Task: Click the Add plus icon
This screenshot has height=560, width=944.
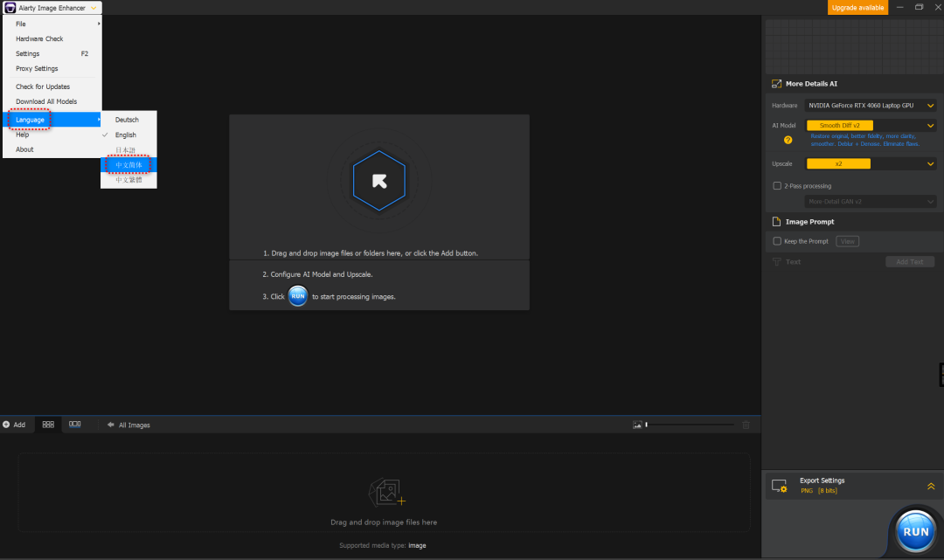Action: tap(6, 425)
